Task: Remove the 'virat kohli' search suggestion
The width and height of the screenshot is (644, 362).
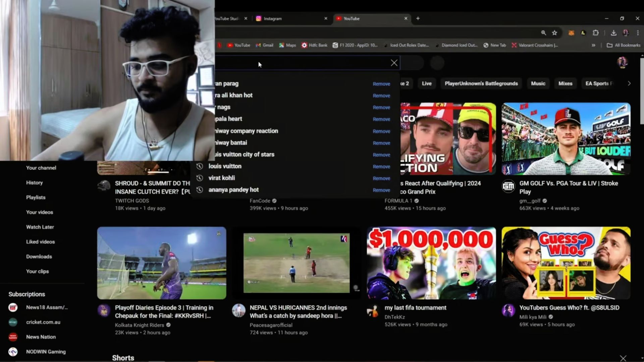Action: [x=381, y=178]
